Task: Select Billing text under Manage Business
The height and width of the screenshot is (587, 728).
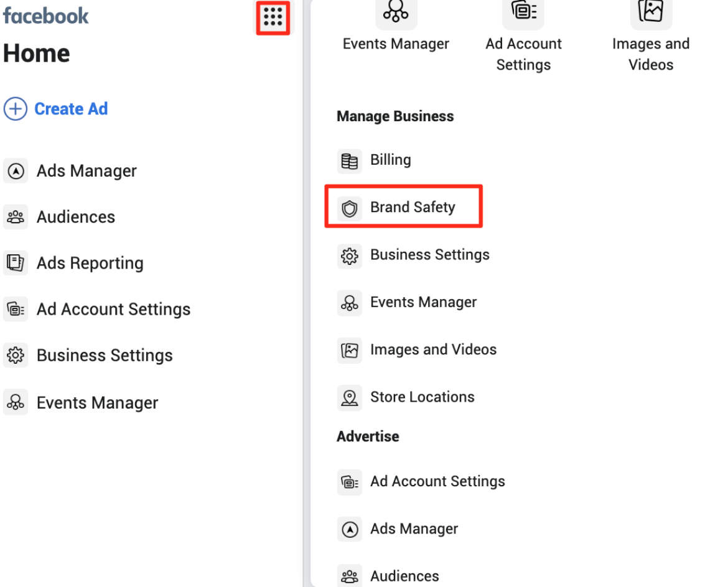Action: [x=391, y=160]
